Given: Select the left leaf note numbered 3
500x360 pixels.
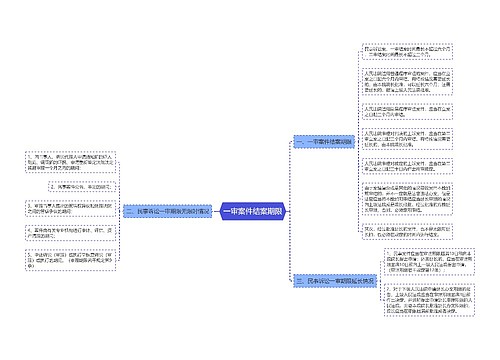Looking at the screenshot, I should coord(70,208).
